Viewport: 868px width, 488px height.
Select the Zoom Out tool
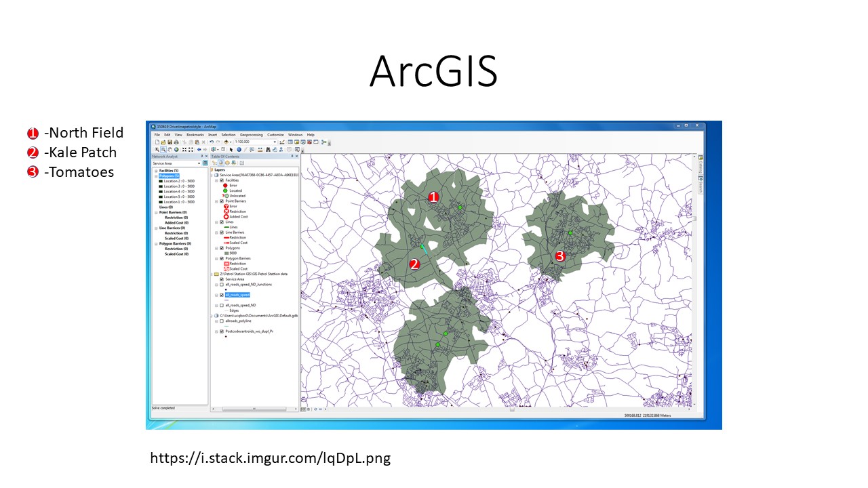coord(163,149)
